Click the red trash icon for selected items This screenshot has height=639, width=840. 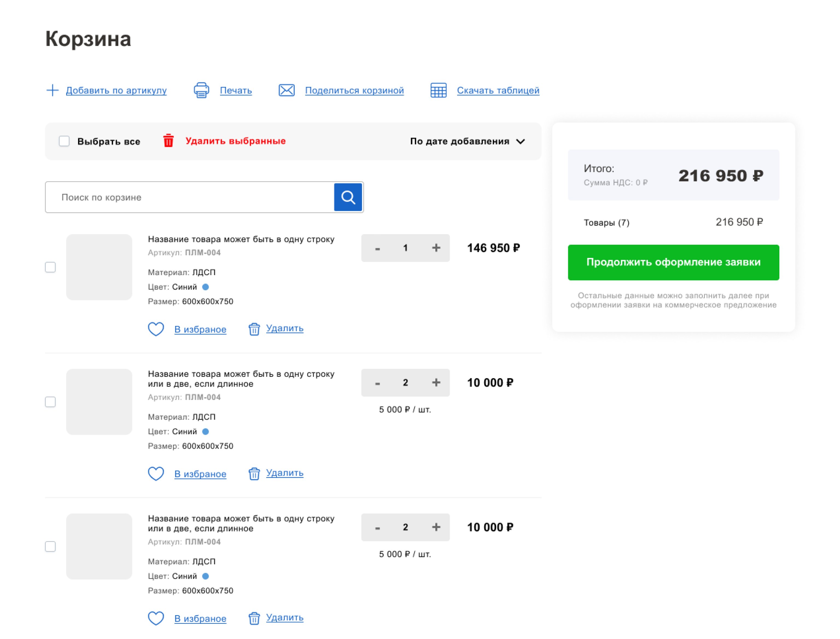coord(168,141)
